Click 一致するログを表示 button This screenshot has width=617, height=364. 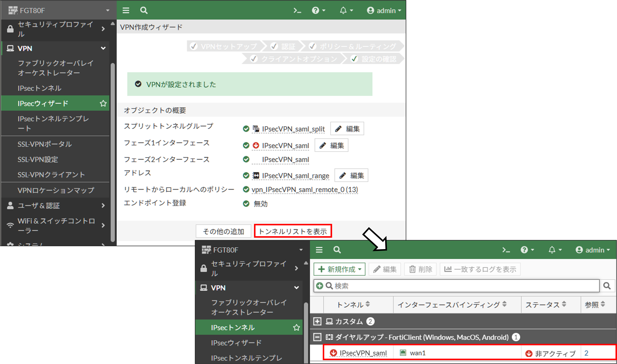point(480,269)
